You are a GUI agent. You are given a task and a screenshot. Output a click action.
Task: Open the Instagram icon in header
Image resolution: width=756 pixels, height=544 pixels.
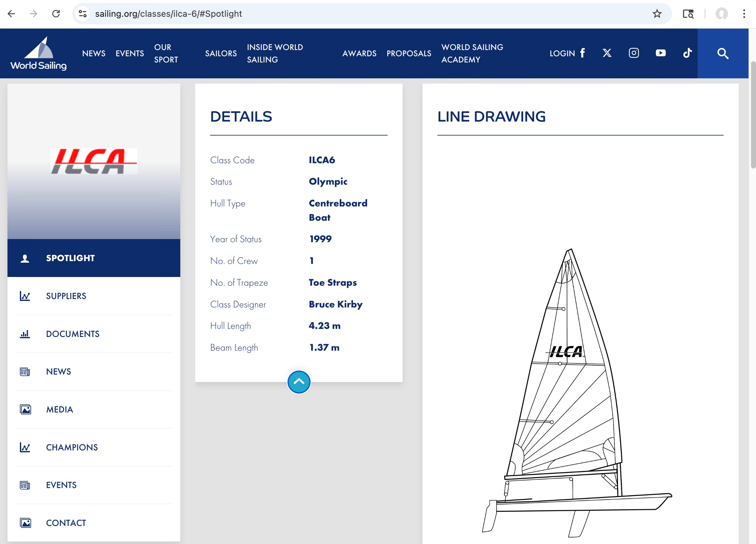(633, 53)
